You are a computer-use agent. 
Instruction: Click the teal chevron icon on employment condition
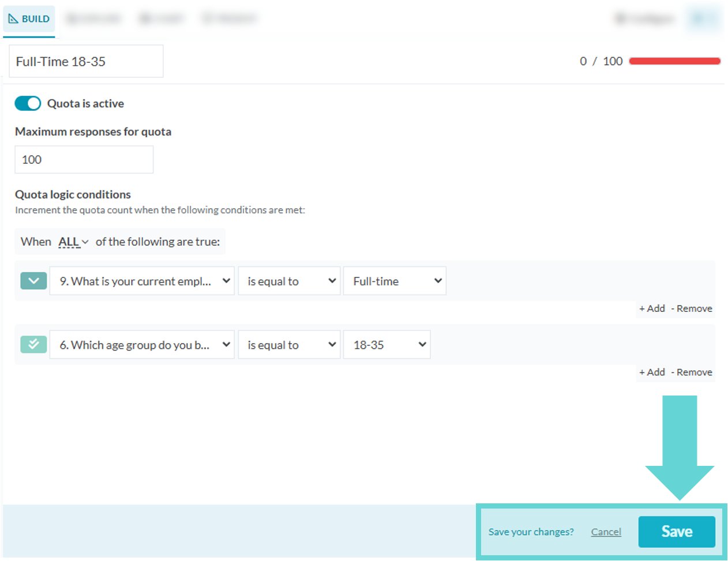point(33,281)
